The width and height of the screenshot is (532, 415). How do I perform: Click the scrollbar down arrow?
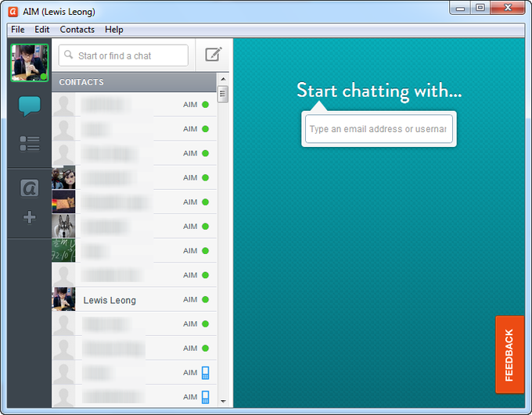(223, 402)
